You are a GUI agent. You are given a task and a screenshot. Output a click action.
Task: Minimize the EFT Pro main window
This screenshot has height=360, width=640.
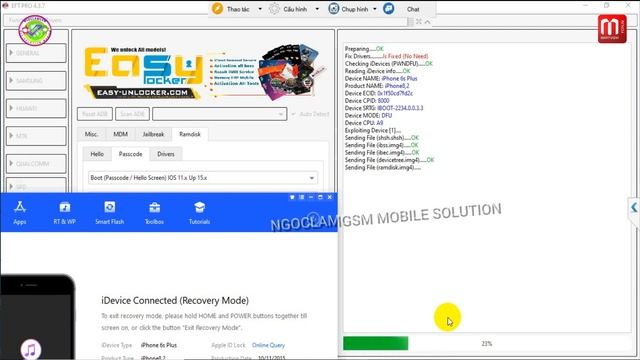[586, 5]
